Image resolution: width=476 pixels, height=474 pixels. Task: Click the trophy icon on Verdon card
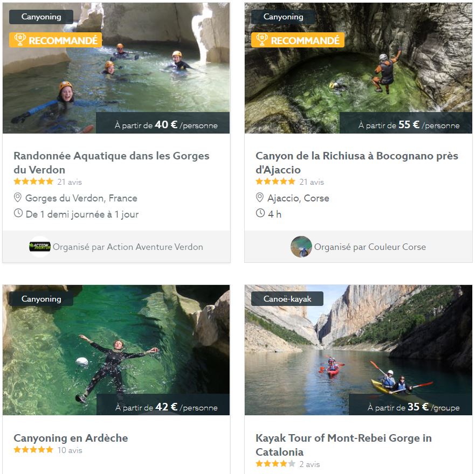pyautogui.click(x=19, y=40)
